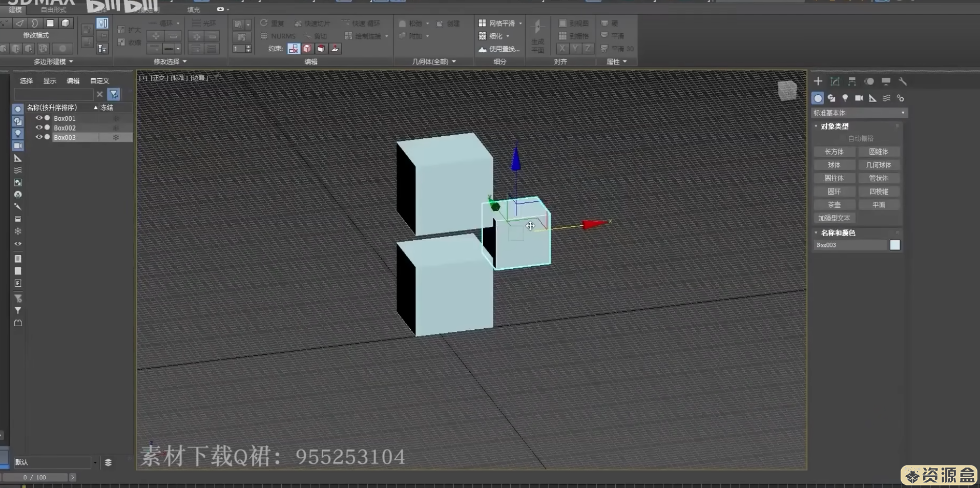Open the 显示 menu in scene explorer
The width and height of the screenshot is (980, 488).
50,81
